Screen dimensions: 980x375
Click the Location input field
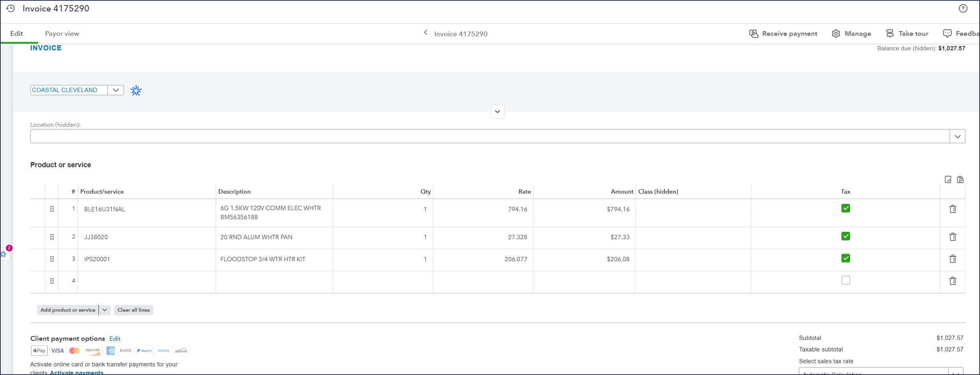[490, 136]
